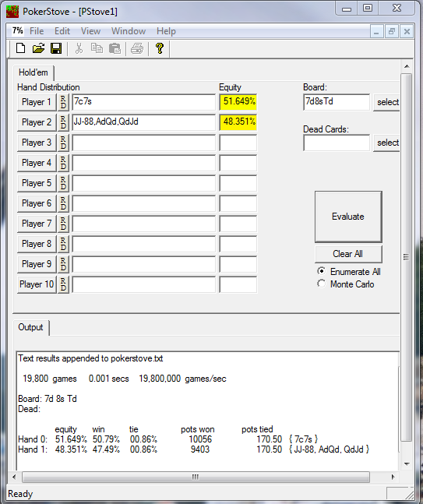Open the Window menu

129,31
